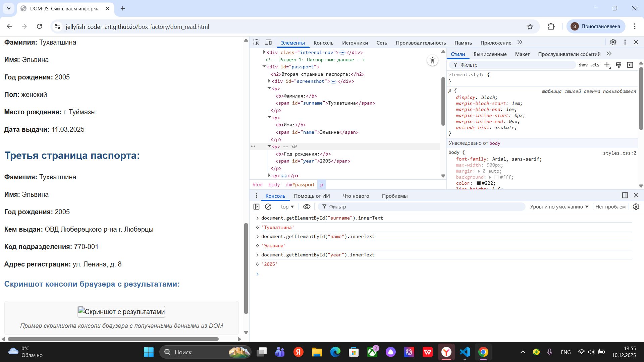Click the live expression eye icon
The image size is (644, 362).
tap(307, 207)
